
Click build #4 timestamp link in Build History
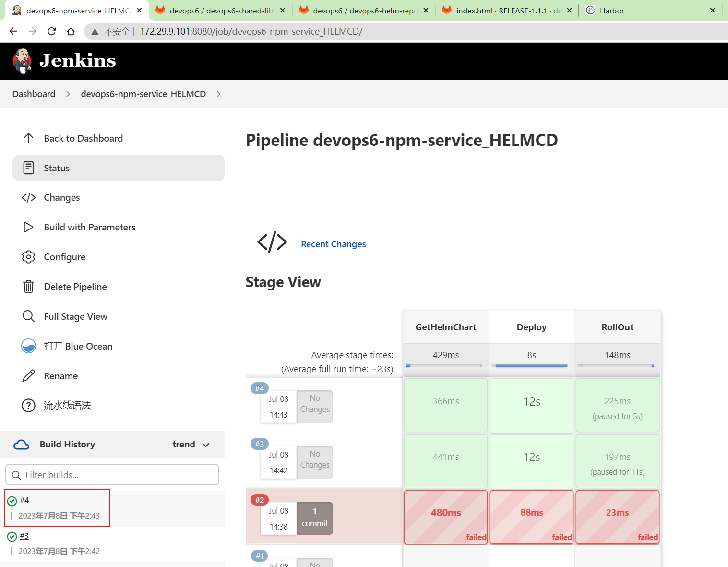59,516
